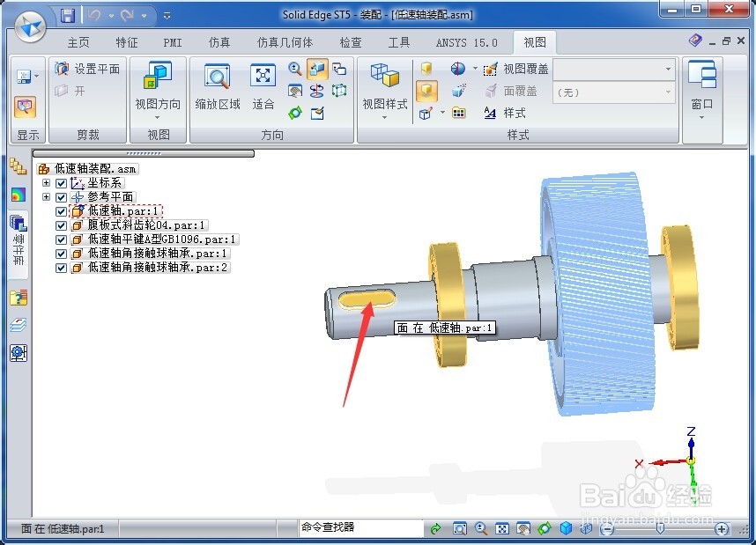Open the 检查 ribbon tab
Screen dimensions: 756x545
pos(351,43)
